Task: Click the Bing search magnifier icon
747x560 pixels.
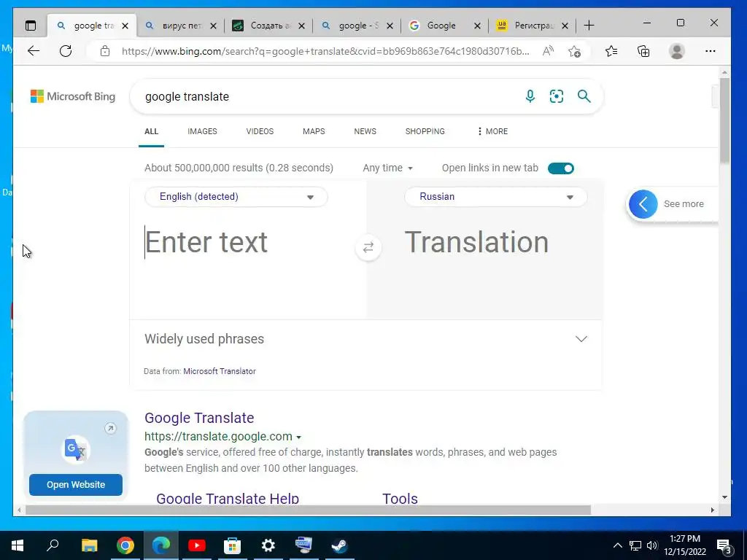Action: pyautogui.click(x=584, y=96)
